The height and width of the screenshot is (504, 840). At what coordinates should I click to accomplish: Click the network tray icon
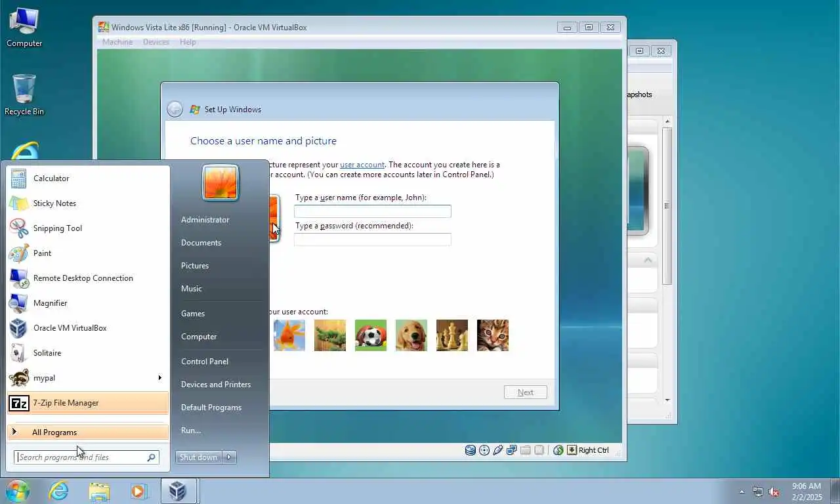[758, 492]
